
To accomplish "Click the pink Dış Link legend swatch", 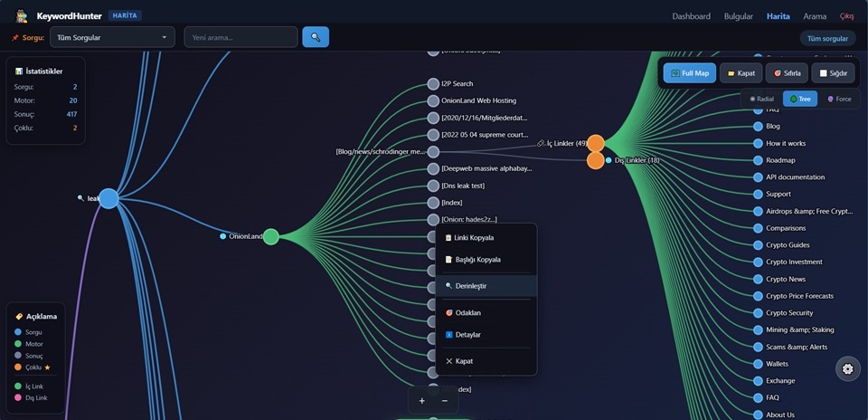I will [x=18, y=398].
